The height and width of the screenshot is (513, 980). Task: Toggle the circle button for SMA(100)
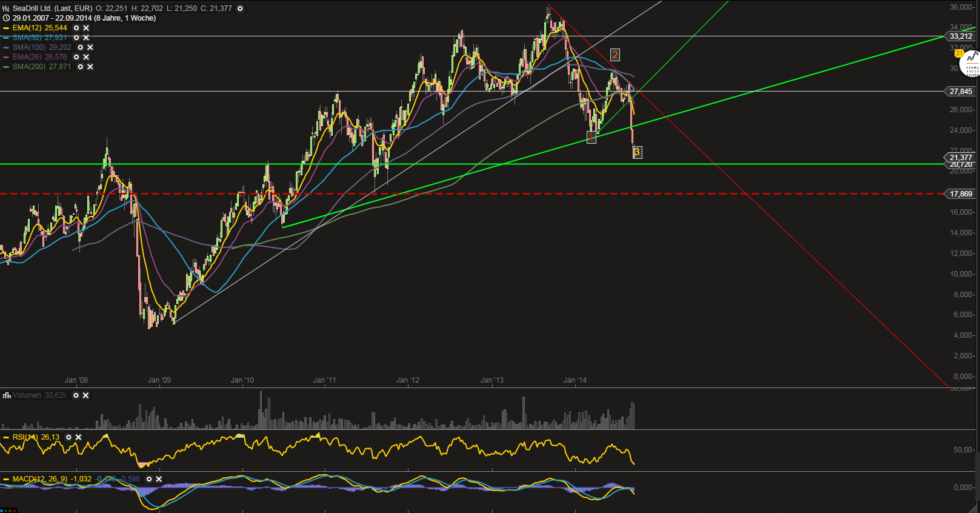(x=81, y=47)
